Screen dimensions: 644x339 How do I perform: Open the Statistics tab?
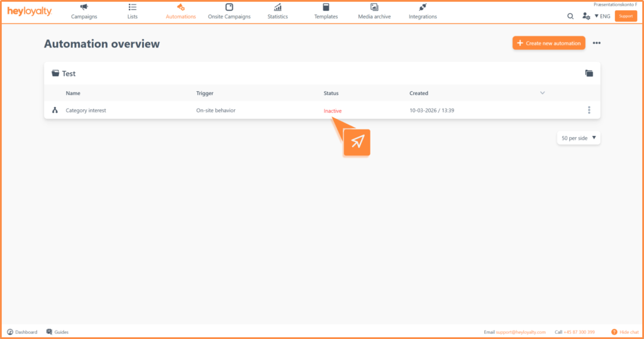pos(277,11)
